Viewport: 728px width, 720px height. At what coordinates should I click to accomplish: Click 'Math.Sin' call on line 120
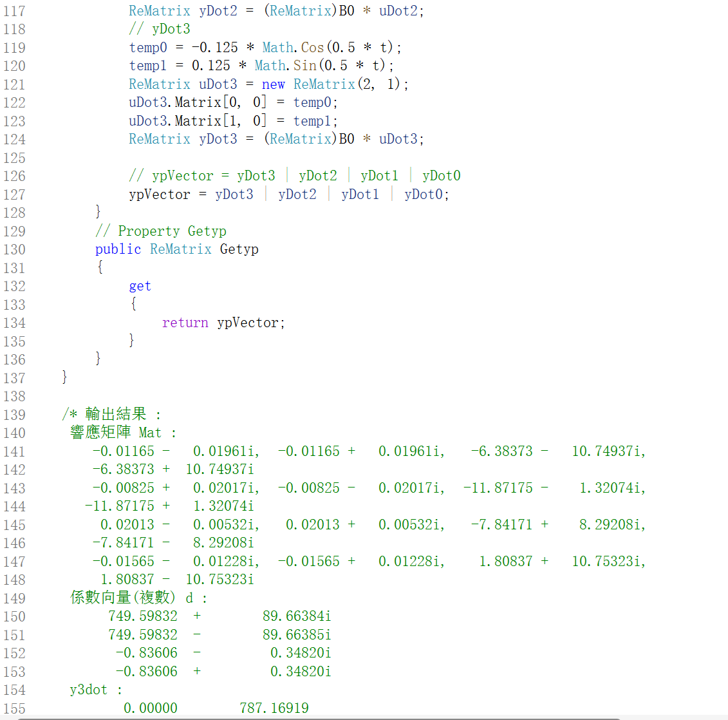pos(286,66)
